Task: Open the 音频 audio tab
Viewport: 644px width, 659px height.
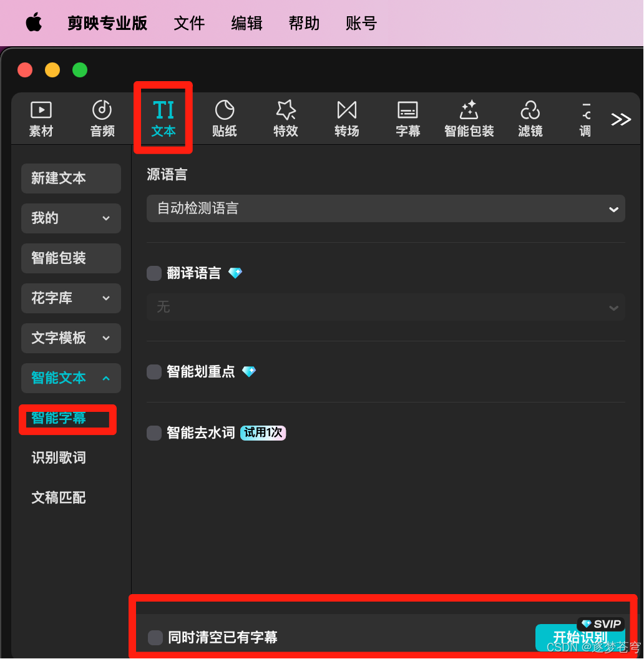Action: click(x=102, y=119)
